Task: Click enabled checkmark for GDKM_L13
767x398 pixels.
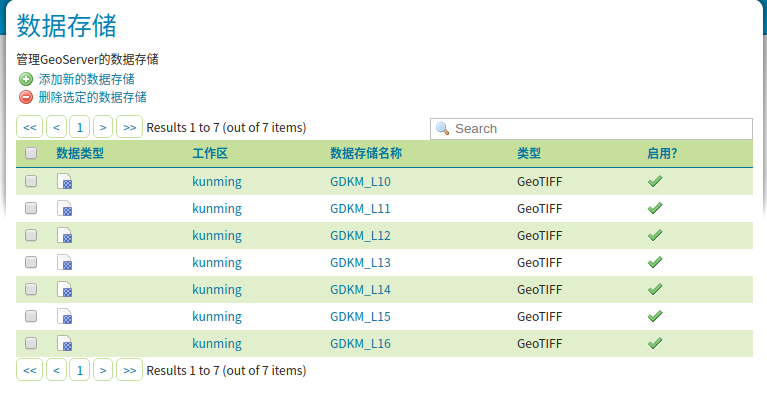Action: (x=655, y=262)
